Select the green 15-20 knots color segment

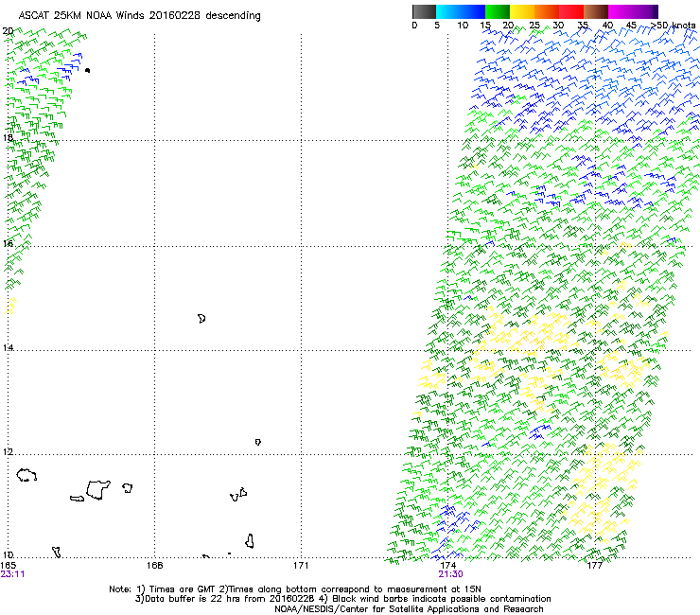coord(498,11)
